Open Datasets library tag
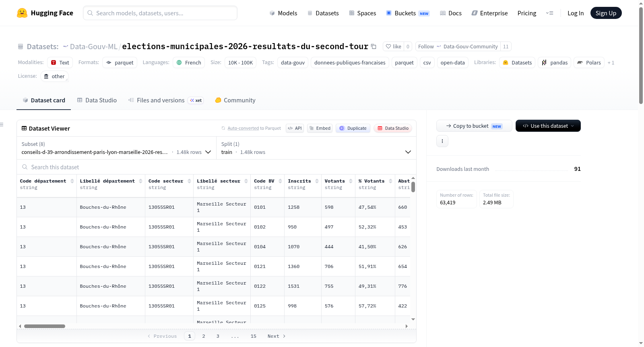The height and width of the screenshot is (347, 644). (x=517, y=62)
